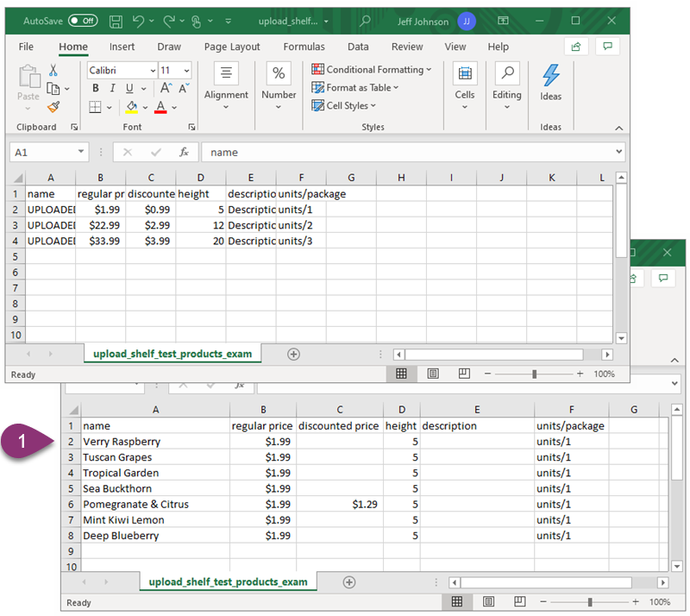Click the Comments icon in front window
The width and height of the screenshot is (690, 616).
coord(608,47)
